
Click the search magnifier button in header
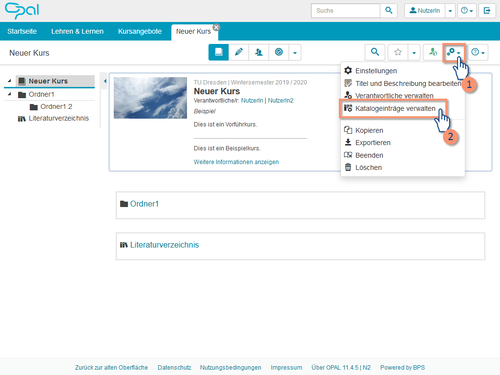(x=389, y=10)
